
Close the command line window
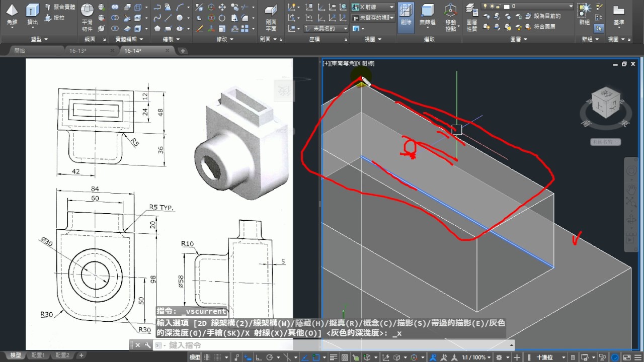click(x=138, y=345)
